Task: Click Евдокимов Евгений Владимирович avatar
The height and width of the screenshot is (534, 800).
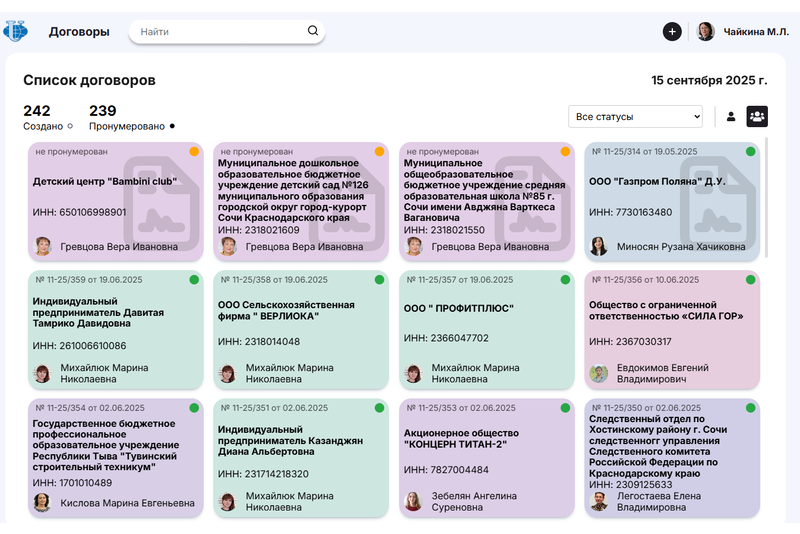Action: [598, 374]
